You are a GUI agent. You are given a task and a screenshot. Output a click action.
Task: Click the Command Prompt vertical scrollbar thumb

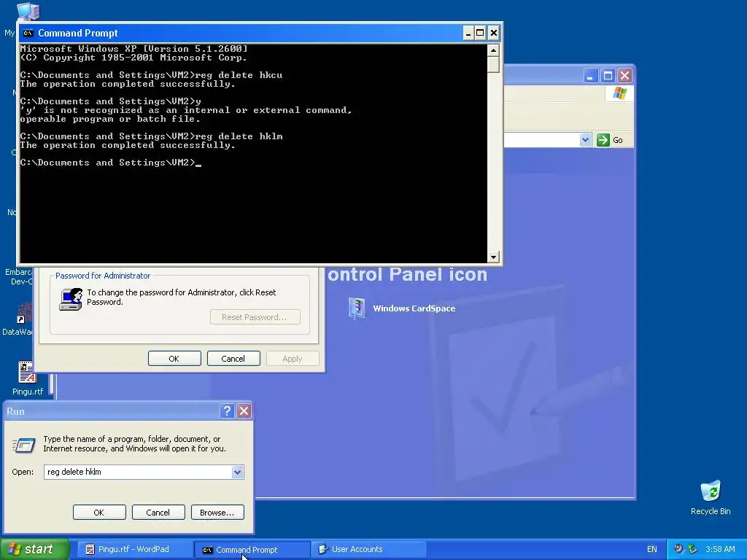pos(494,64)
